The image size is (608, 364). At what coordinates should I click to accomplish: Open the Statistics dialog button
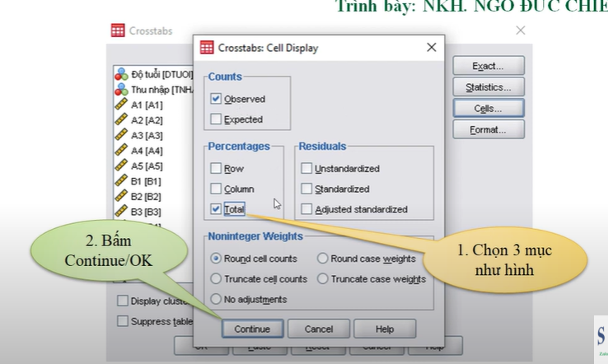[x=489, y=87]
